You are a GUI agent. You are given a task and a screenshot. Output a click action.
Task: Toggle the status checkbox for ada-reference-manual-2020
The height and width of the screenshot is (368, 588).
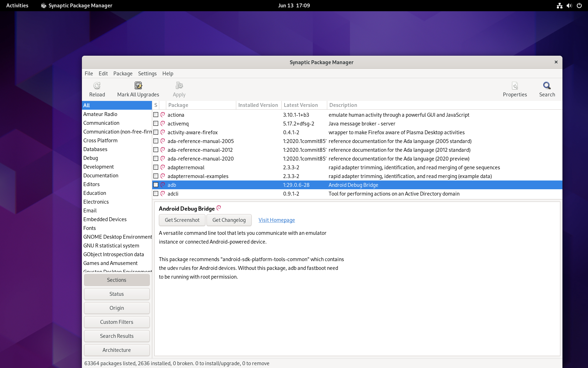point(156,158)
